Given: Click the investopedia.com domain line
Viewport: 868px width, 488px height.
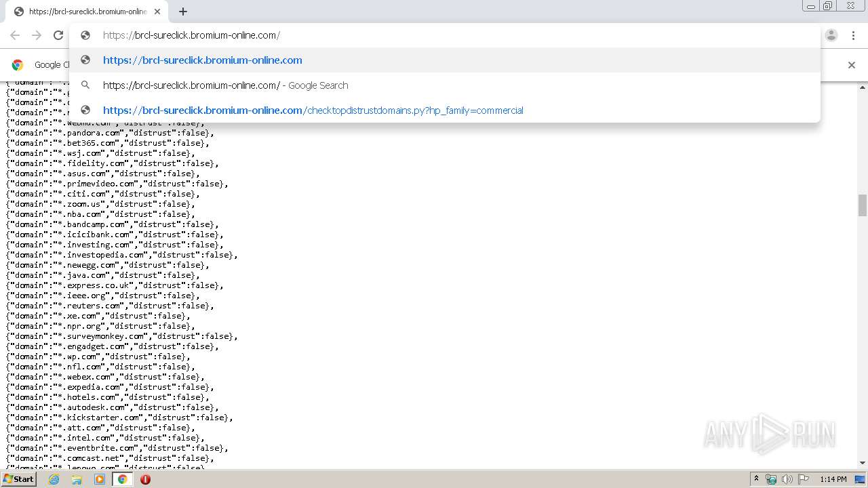Looking at the screenshot, I should 122,255.
